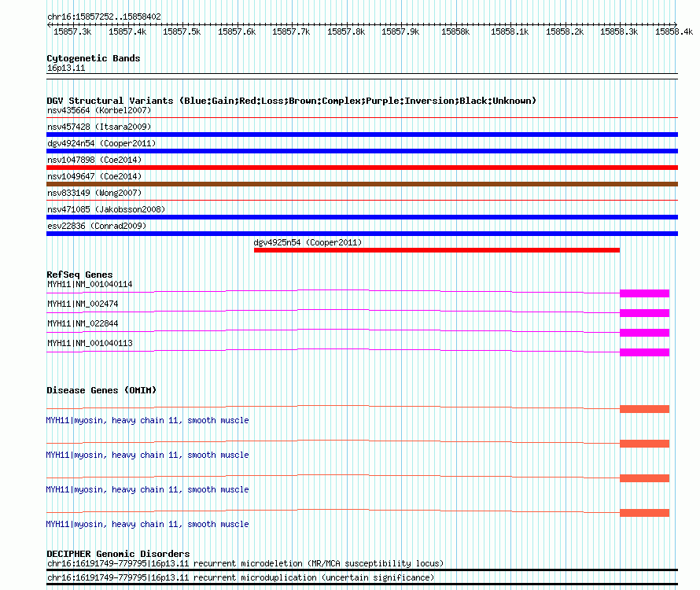Viewport: 700px width, 590px height.
Task: Click the magenta exon block of NM_002474
Action: click(645, 313)
